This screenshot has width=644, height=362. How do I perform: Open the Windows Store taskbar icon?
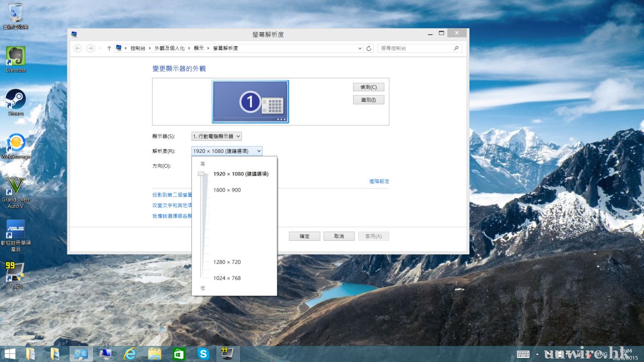[179, 354]
